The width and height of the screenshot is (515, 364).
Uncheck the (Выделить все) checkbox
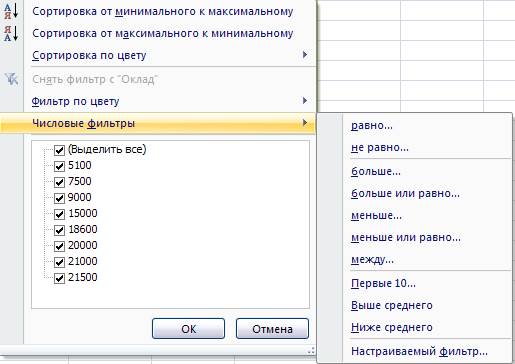59,150
